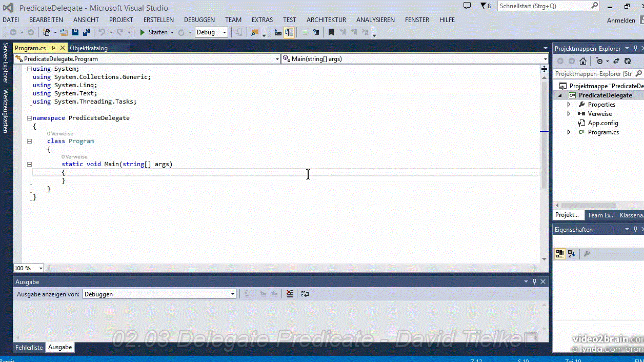This screenshot has width=644, height=362.
Task: Select the Ausgabe bottom tab
Action: 60,348
